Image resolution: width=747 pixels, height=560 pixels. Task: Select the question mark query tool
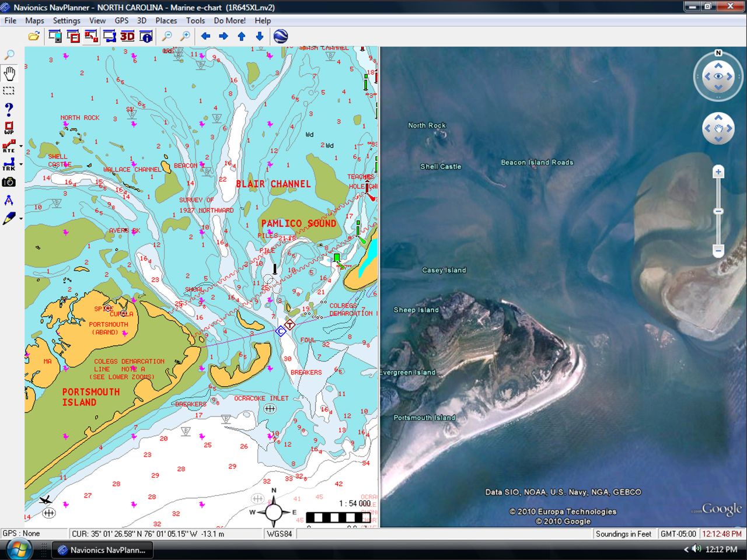pos(9,109)
